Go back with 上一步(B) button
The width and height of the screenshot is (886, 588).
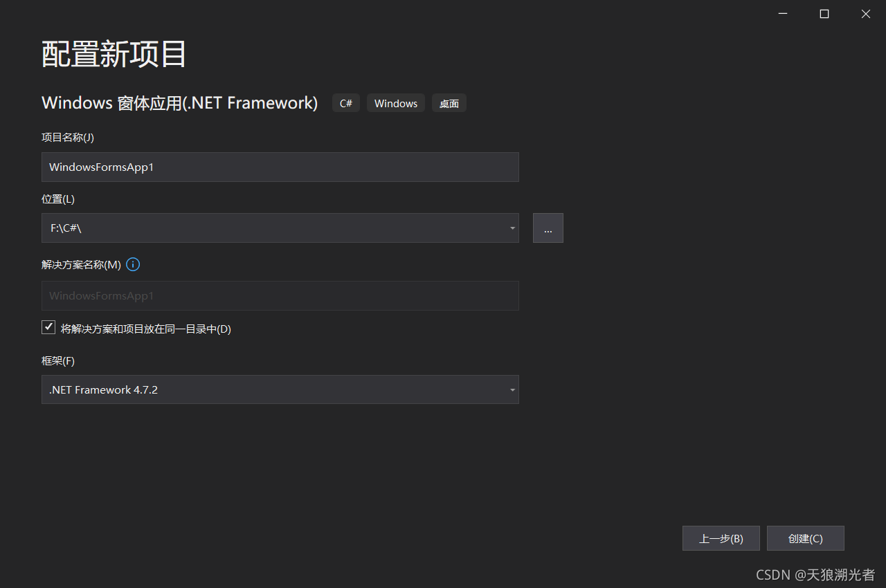pos(721,538)
